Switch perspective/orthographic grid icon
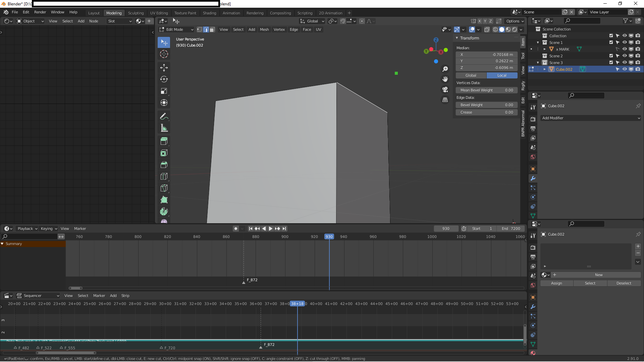The height and width of the screenshot is (362, 644). click(445, 100)
